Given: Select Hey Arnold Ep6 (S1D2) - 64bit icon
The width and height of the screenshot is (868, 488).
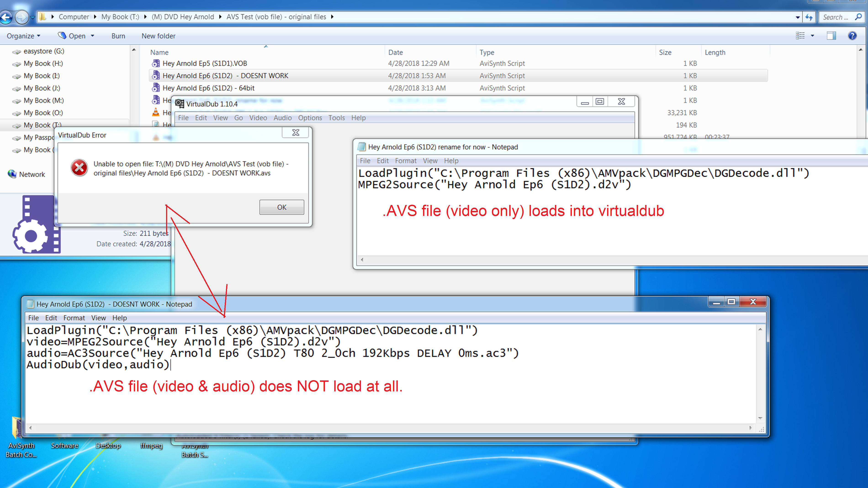Looking at the screenshot, I should point(156,88).
